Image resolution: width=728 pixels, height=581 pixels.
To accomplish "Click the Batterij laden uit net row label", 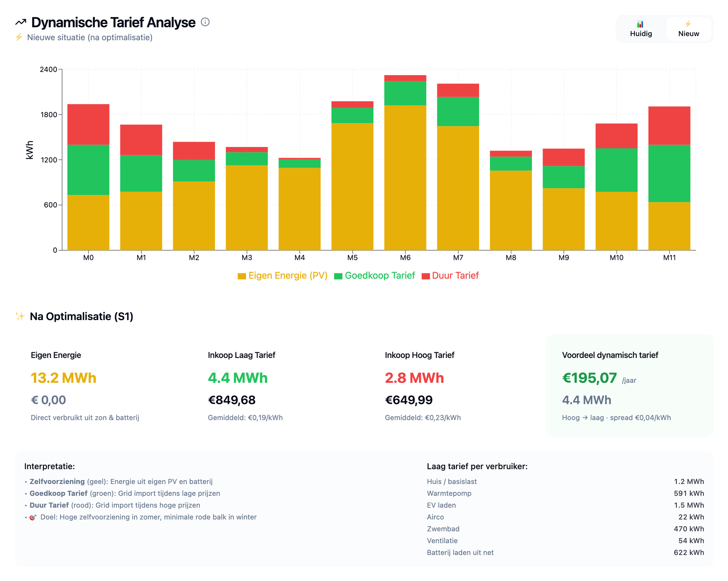I will point(460,553).
